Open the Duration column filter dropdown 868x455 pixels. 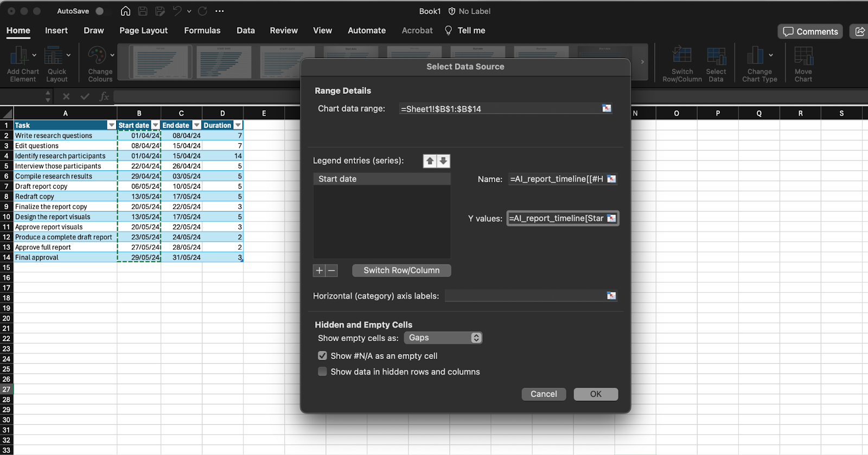(238, 125)
